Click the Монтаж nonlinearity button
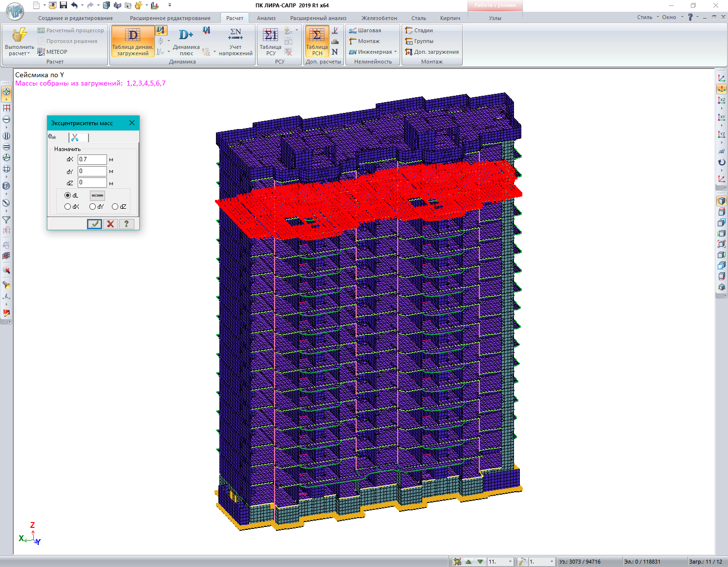 pyautogui.click(x=364, y=41)
